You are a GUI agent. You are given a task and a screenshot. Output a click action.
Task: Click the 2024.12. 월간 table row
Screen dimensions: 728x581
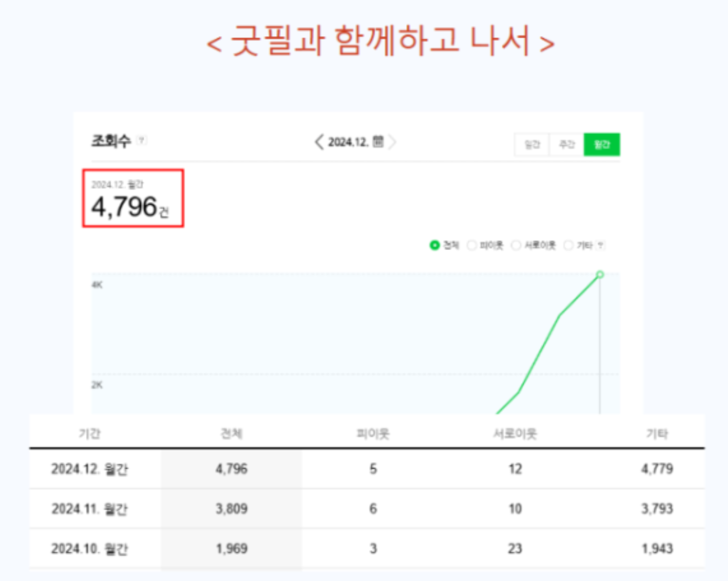(90, 469)
